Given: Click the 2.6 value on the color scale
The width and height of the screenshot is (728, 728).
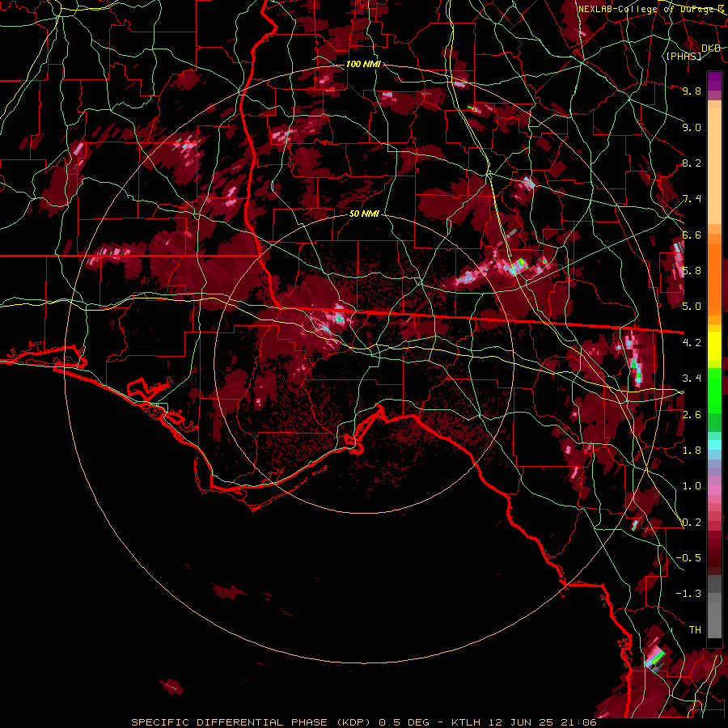Looking at the screenshot, I should (692, 415).
